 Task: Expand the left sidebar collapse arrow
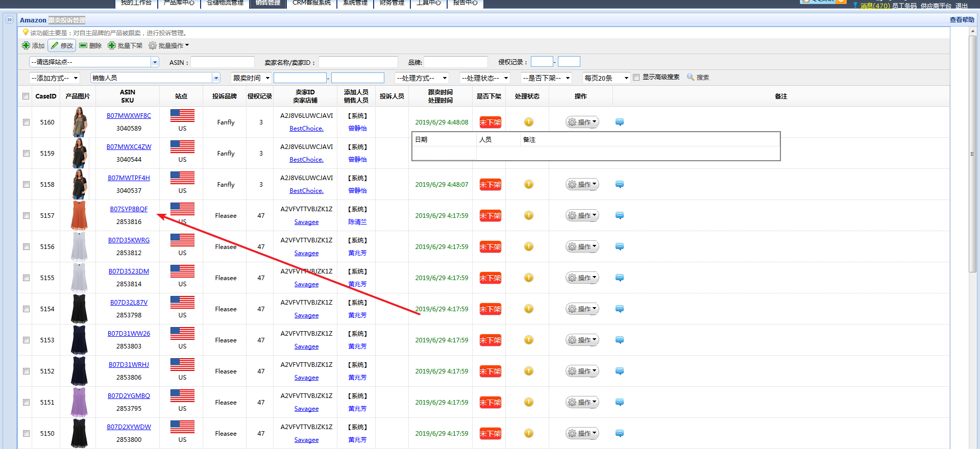tap(9, 19)
